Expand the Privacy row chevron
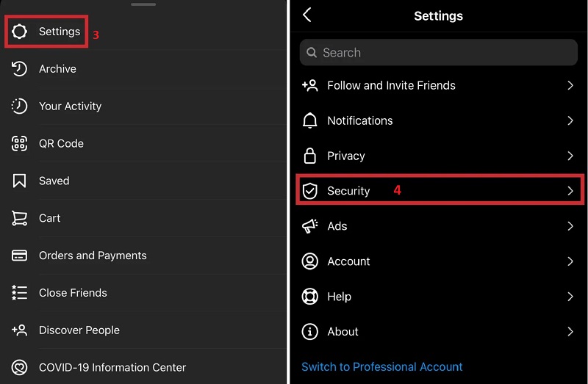This screenshot has width=588, height=384. pos(570,156)
